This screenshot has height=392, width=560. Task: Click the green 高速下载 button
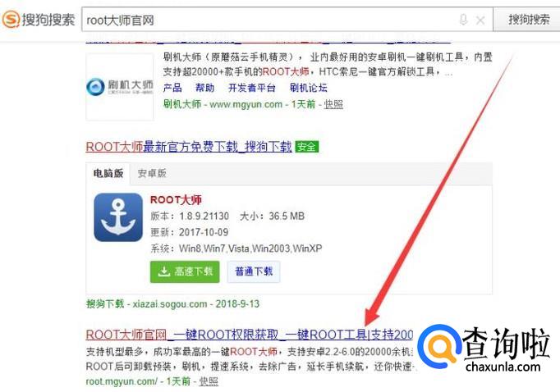click(x=185, y=271)
